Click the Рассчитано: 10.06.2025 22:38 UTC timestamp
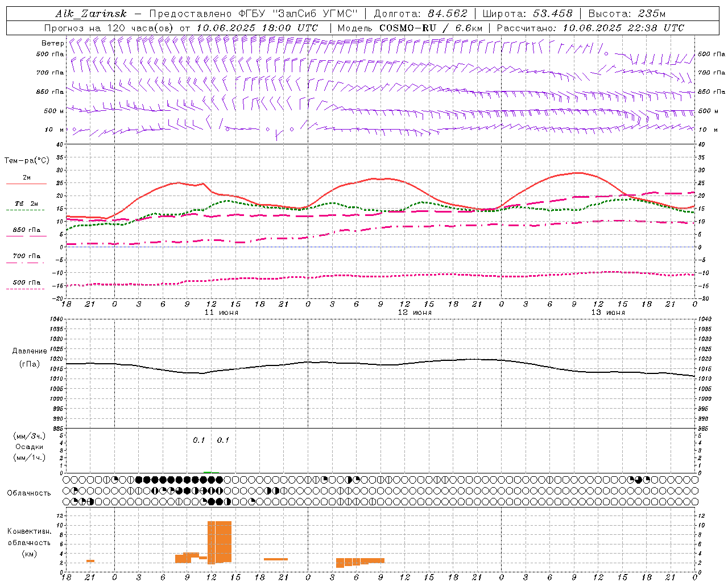The height and width of the screenshot is (582, 728). coord(590,28)
